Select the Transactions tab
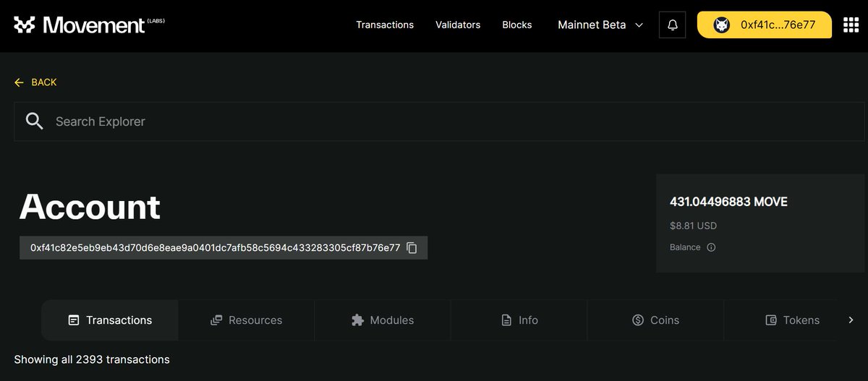The width and height of the screenshot is (868, 381). pos(110,320)
